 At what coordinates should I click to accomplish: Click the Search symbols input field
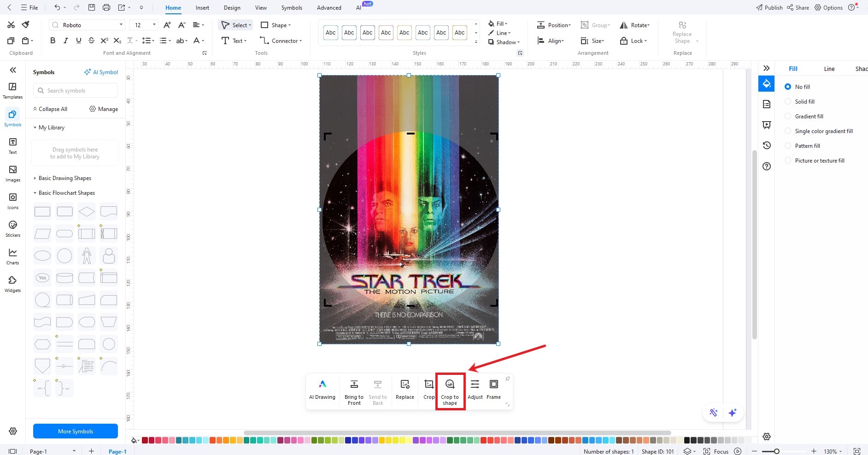pyautogui.click(x=76, y=90)
